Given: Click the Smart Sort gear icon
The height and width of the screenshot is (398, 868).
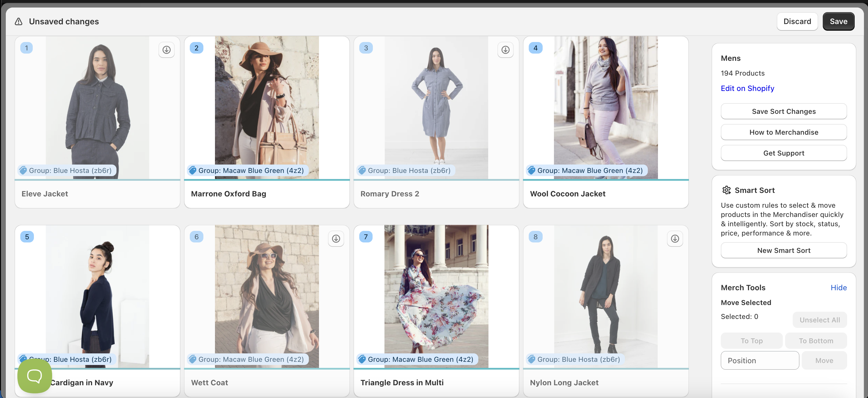Looking at the screenshot, I should 726,190.
